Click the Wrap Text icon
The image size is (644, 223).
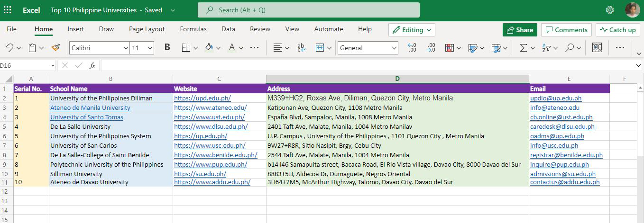(301, 48)
